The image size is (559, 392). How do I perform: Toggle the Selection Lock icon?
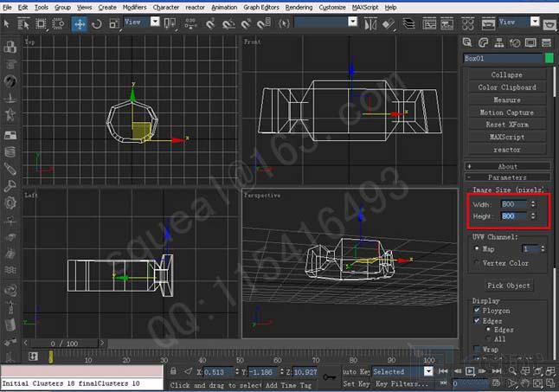click(173, 371)
